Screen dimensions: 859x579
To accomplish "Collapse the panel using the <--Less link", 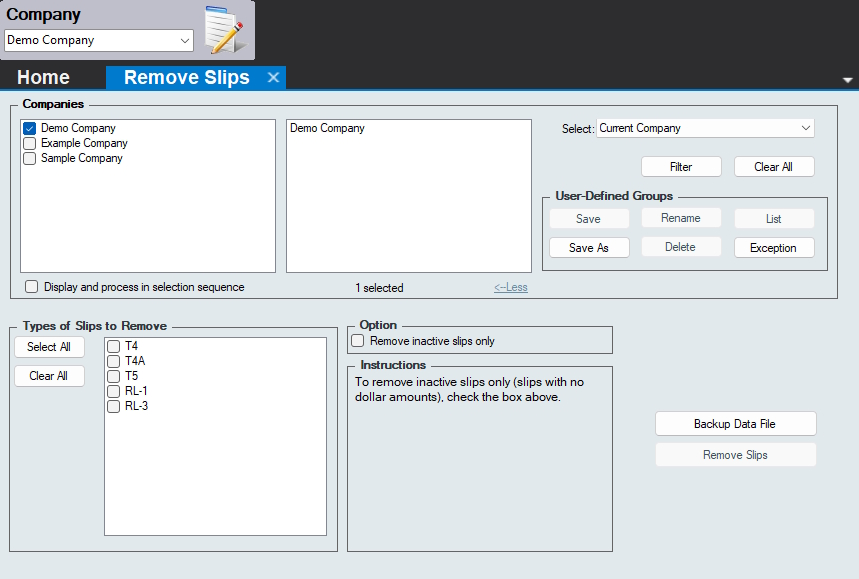I will 510,288.
